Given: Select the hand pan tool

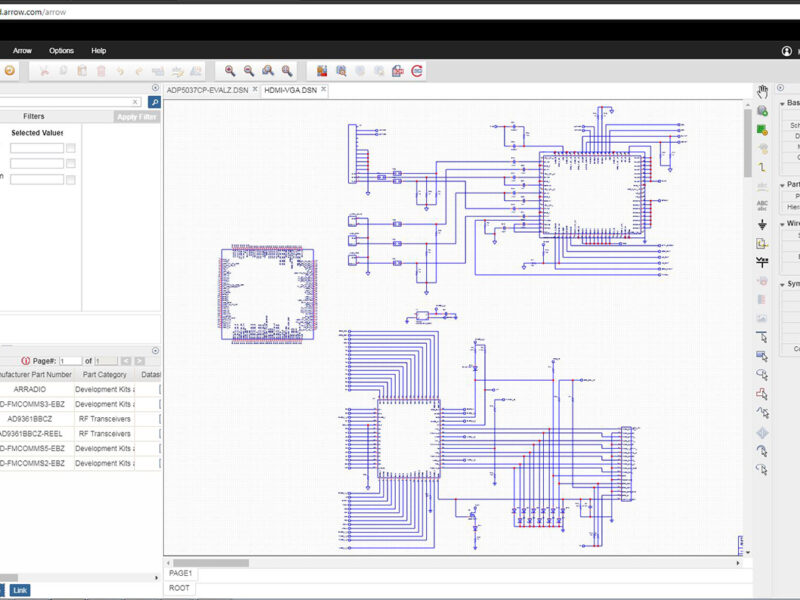Looking at the screenshot, I should (x=762, y=91).
